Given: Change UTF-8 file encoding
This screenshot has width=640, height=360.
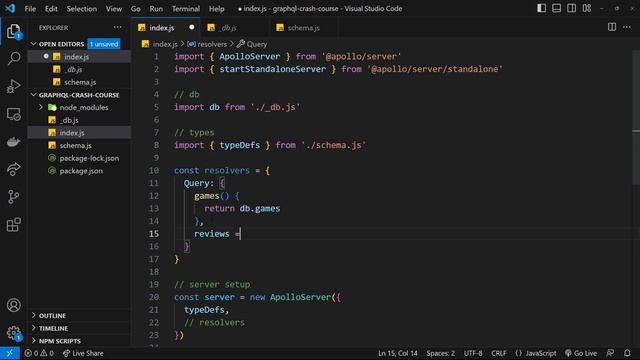Looking at the screenshot, I should pos(473,353).
